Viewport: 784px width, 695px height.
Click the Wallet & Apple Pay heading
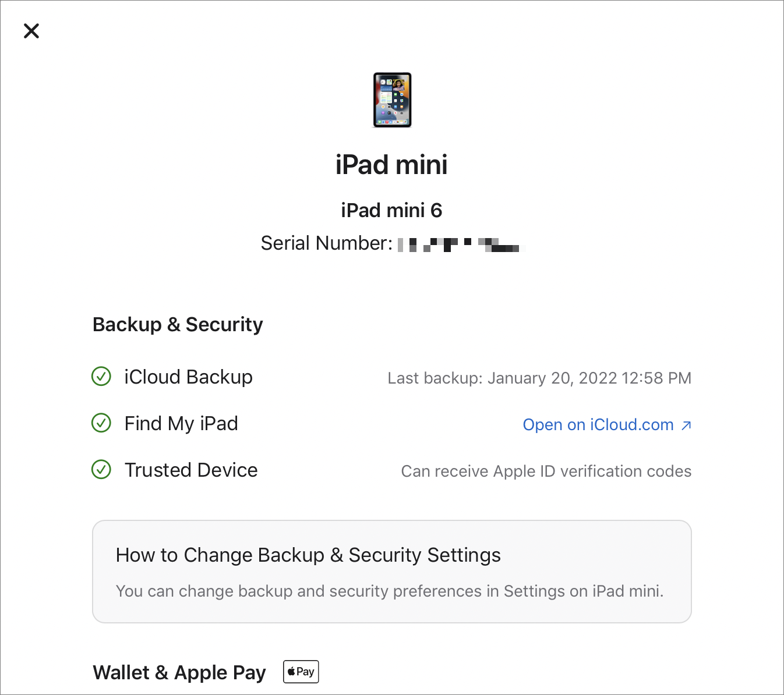(179, 672)
